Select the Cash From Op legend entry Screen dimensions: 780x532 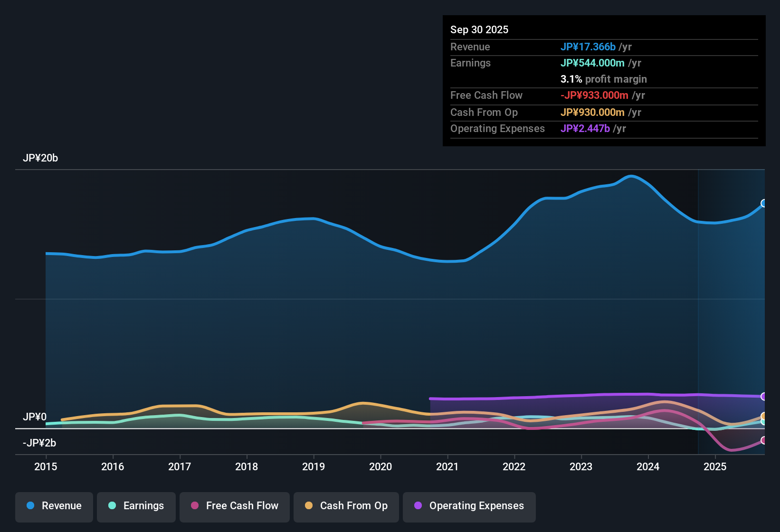[x=346, y=506]
